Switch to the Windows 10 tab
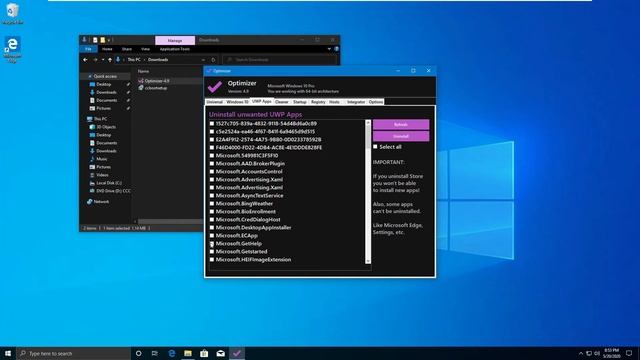The height and width of the screenshot is (360, 640). [x=237, y=102]
